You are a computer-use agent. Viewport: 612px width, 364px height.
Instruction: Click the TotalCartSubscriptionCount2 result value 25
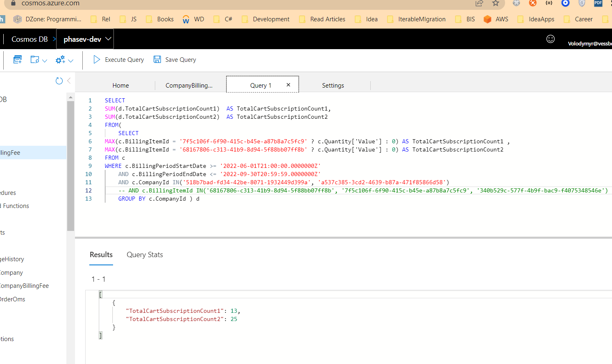pyautogui.click(x=234, y=319)
